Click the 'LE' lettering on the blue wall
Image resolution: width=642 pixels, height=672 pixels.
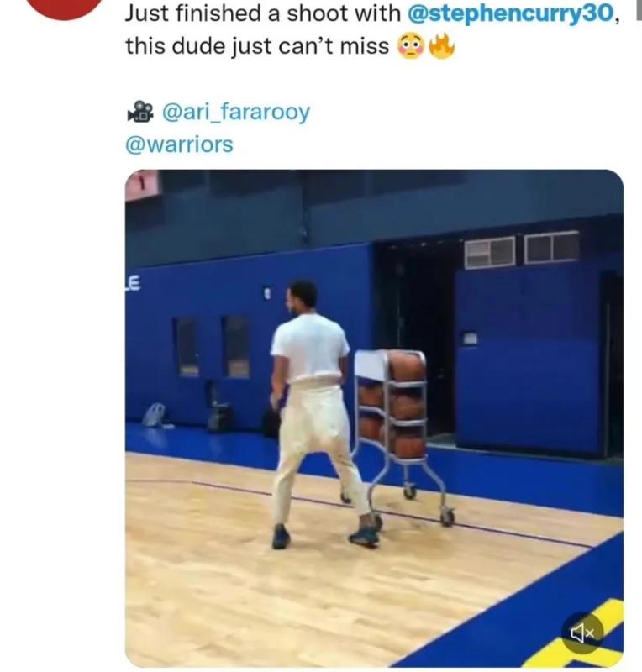pos(133,283)
